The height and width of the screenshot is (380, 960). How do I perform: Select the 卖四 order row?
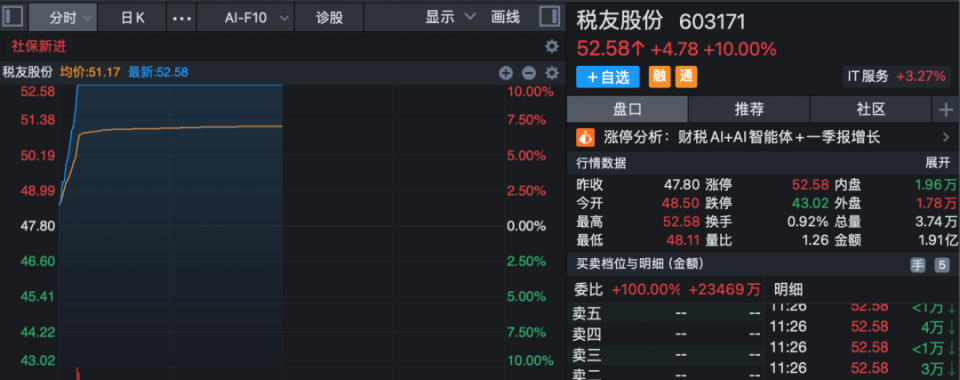pos(666,334)
